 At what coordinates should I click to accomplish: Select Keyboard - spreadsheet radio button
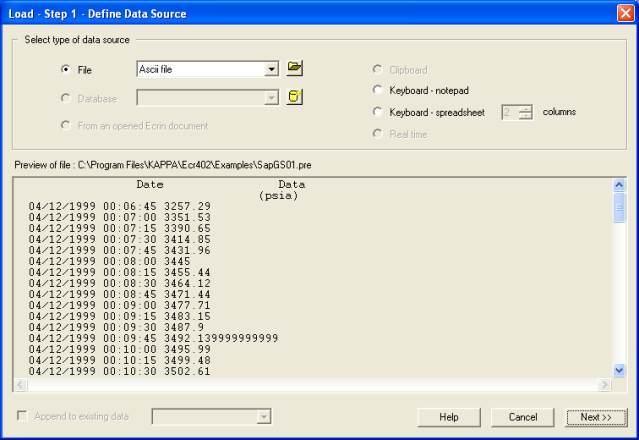[x=377, y=112]
